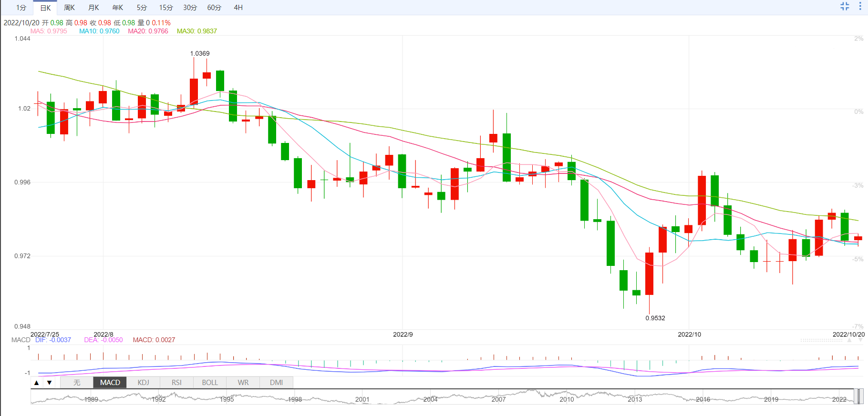868x416 pixels.
Task: Select the 60分 timeframe tab
Action: 214,8
